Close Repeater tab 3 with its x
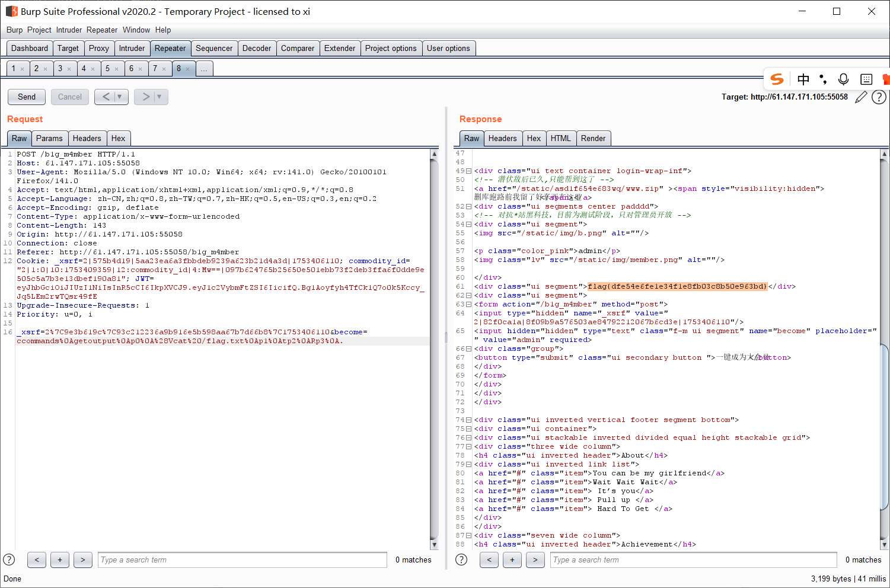The image size is (890, 588). coord(69,69)
